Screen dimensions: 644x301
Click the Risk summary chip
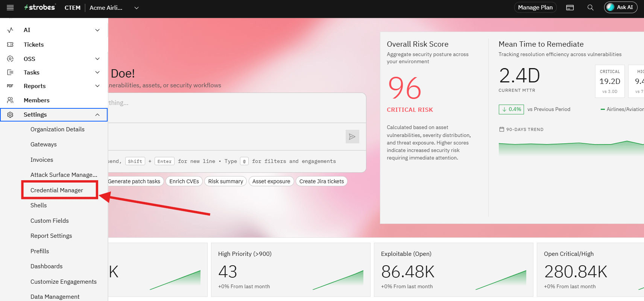click(x=226, y=181)
